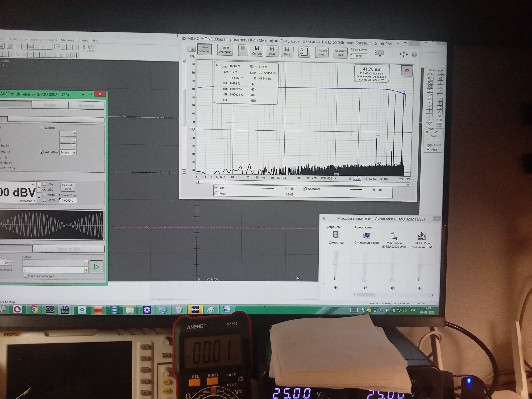Toggle Invert second output checkbox
The image size is (532, 399).
click(25, 276)
